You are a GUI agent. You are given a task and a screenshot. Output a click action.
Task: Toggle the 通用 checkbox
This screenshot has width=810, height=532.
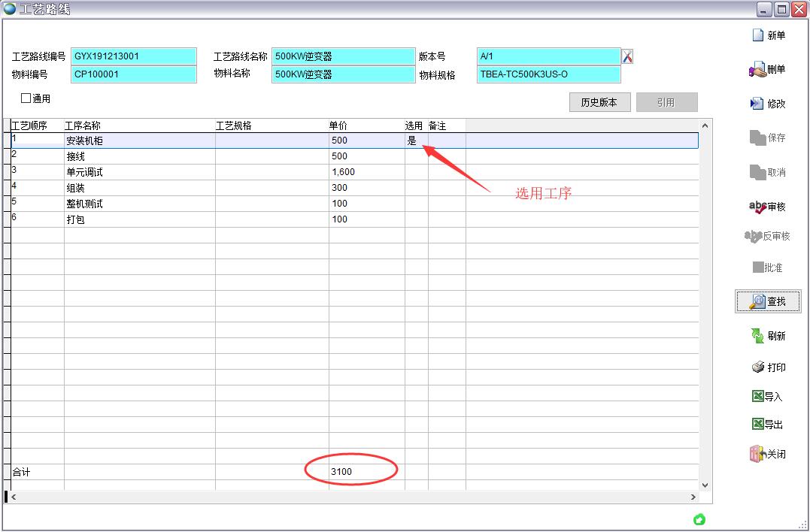[26, 98]
